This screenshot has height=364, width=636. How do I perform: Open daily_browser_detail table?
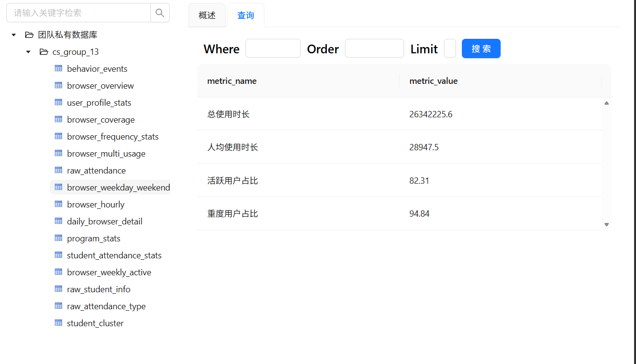(x=105, y=222)
